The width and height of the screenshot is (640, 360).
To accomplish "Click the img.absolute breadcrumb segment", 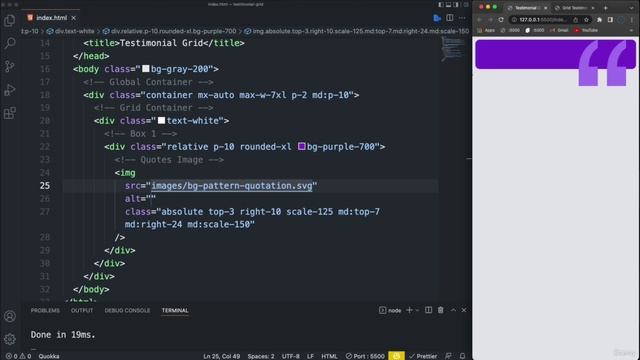I will coord(356,31).
